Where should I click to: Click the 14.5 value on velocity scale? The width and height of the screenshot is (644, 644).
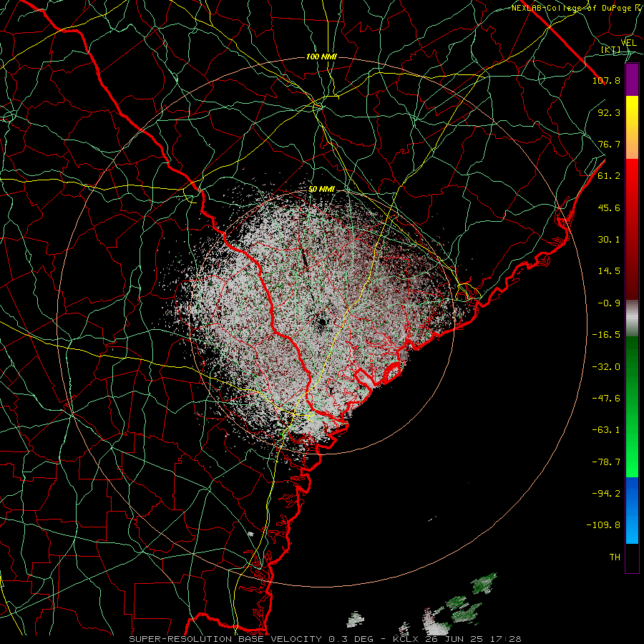pos(609,271)
